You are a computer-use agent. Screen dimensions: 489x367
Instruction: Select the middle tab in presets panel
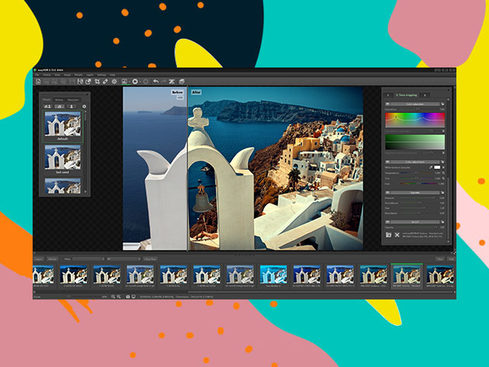[x=59, y=100]
